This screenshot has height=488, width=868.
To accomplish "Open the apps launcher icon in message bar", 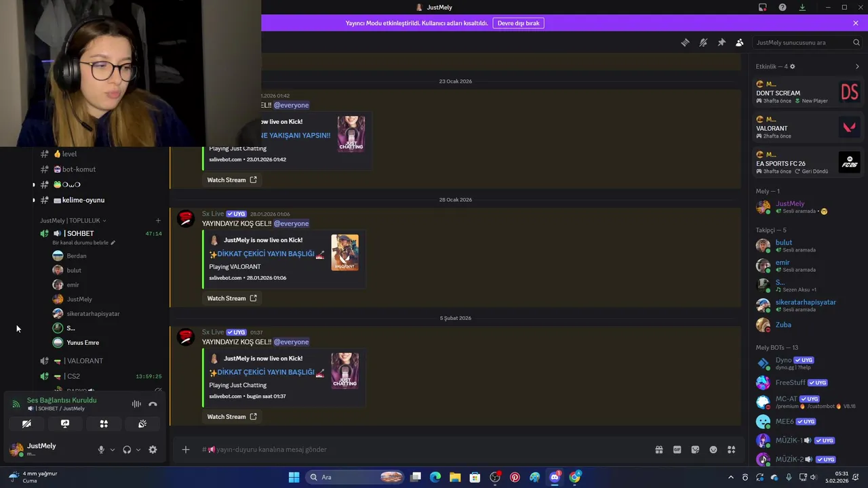I will [x=732, y=449].
